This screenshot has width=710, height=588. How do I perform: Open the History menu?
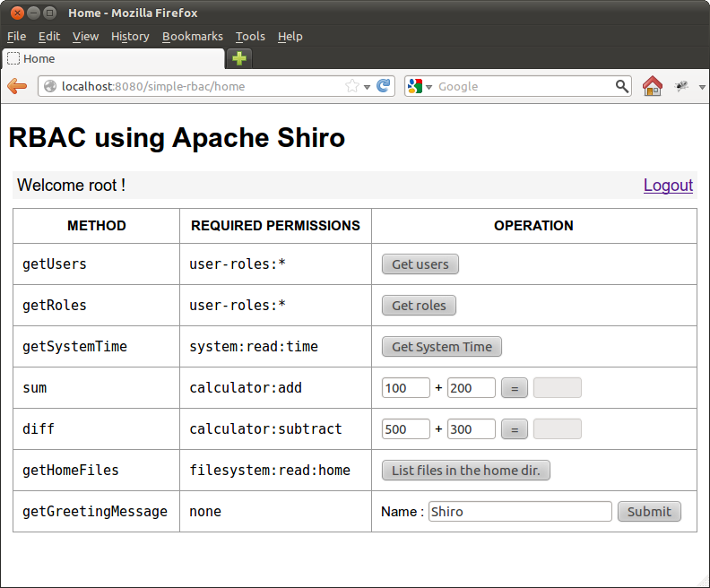[130, 37]
